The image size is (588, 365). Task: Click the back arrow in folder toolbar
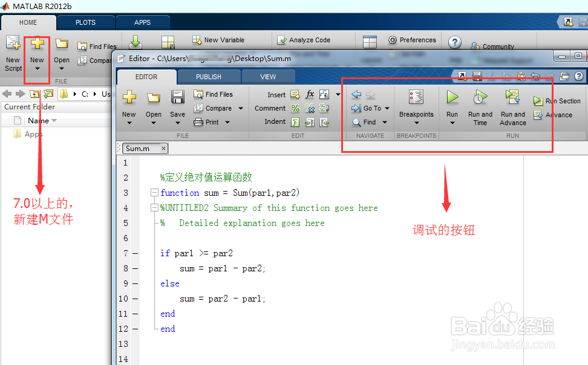pos(7,94)
